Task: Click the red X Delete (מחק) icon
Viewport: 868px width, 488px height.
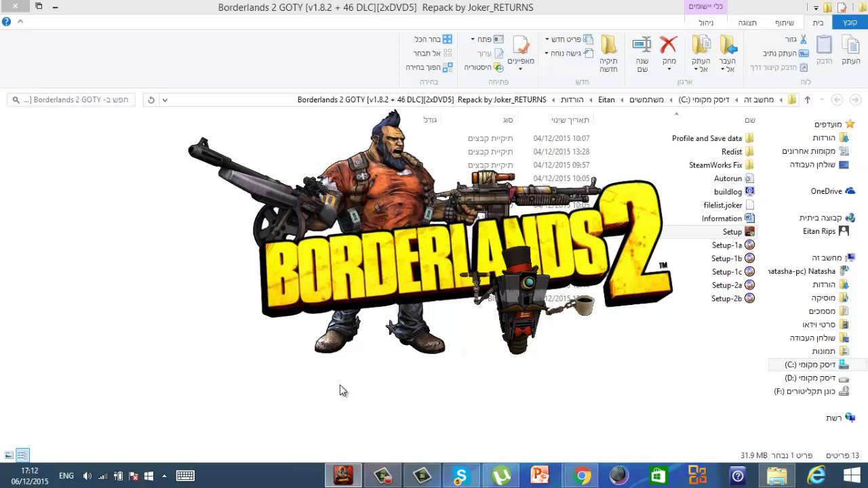Action: [669, 45]
